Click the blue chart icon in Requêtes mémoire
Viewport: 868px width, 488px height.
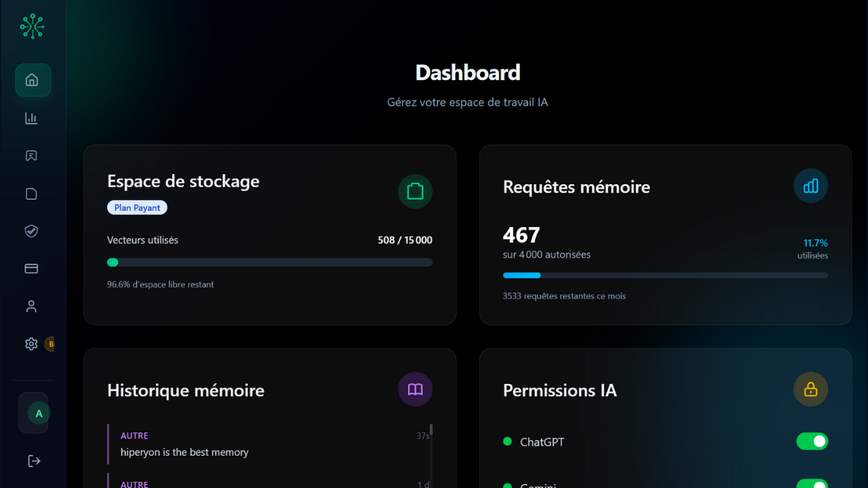810,187
